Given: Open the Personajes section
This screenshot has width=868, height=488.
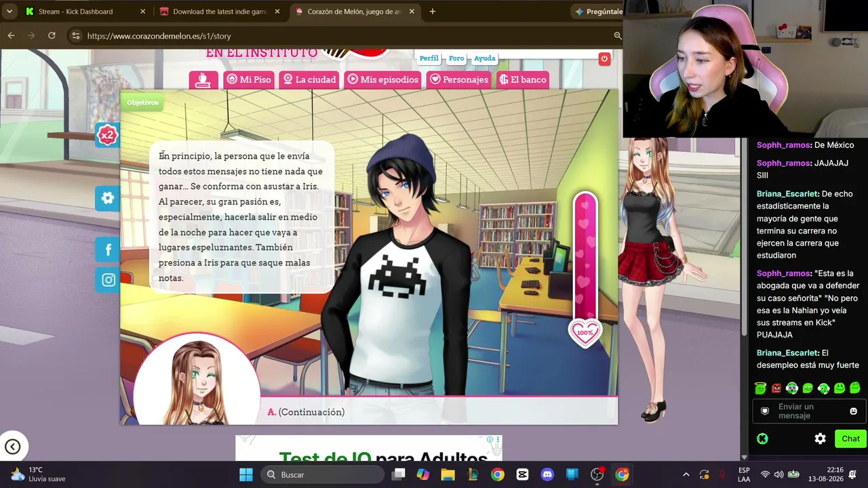Looking at the screenshot, I should (459, 79).
